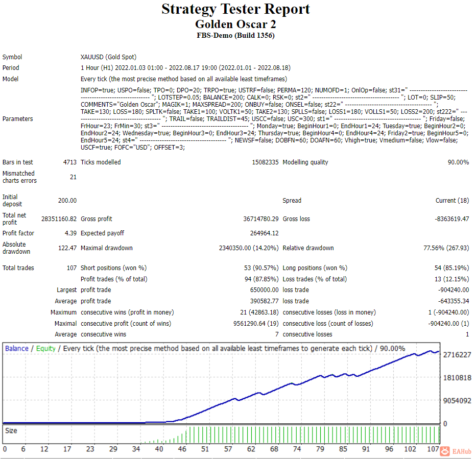Click the 90.00% modelling quality value

point(458,162)
